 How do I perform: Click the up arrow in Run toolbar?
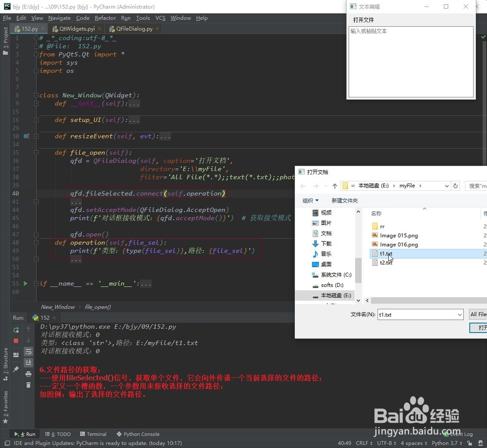[28, 329]
